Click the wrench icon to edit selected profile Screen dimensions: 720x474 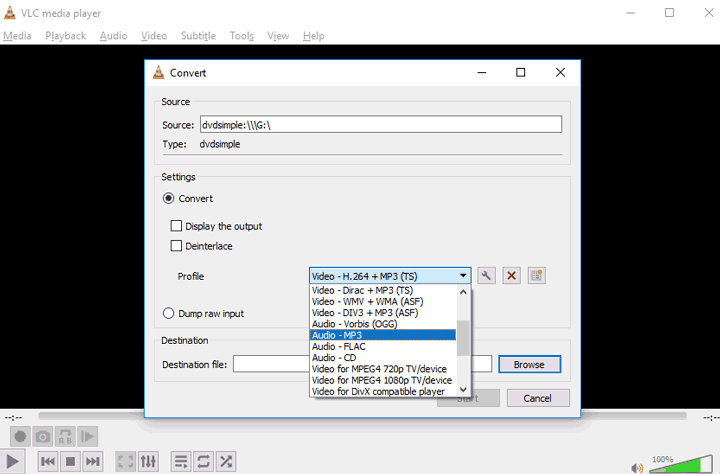point(487,276)
